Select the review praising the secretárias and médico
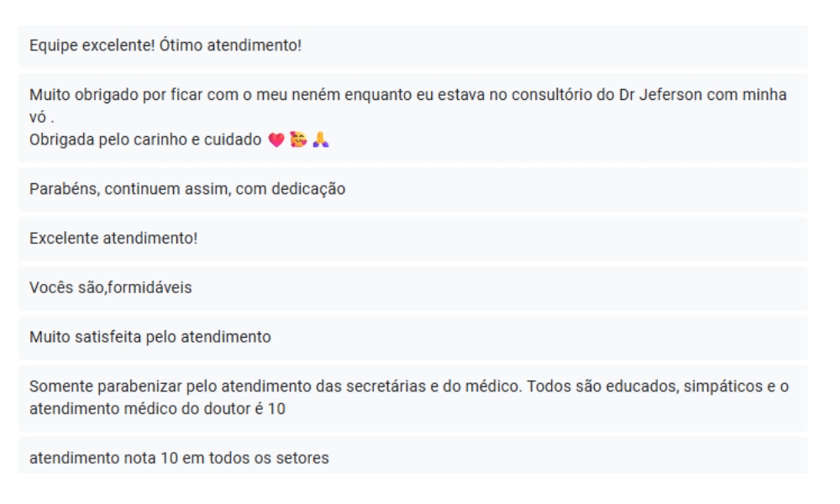840x504 pixels. [412, 398]
